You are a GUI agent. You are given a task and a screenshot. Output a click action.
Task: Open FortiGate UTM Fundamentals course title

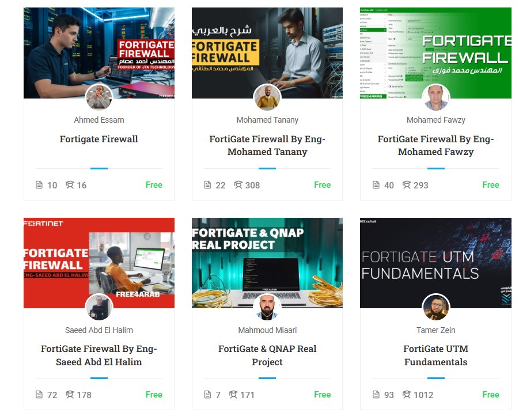(436, 355)
